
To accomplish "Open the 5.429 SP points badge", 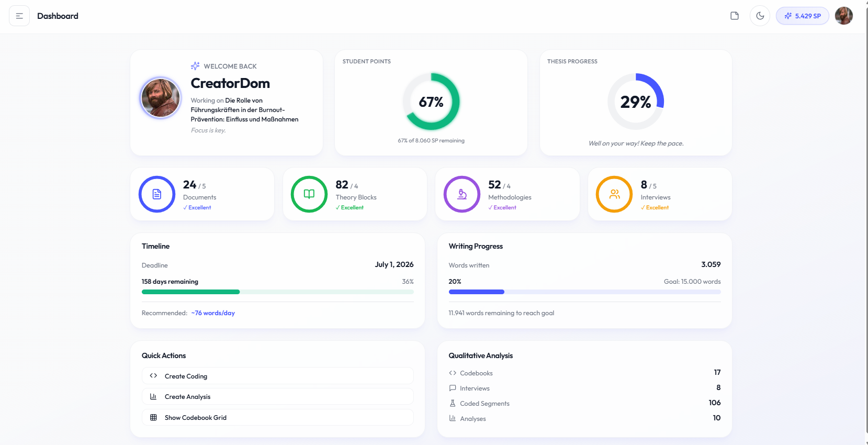I will [802, 16].
